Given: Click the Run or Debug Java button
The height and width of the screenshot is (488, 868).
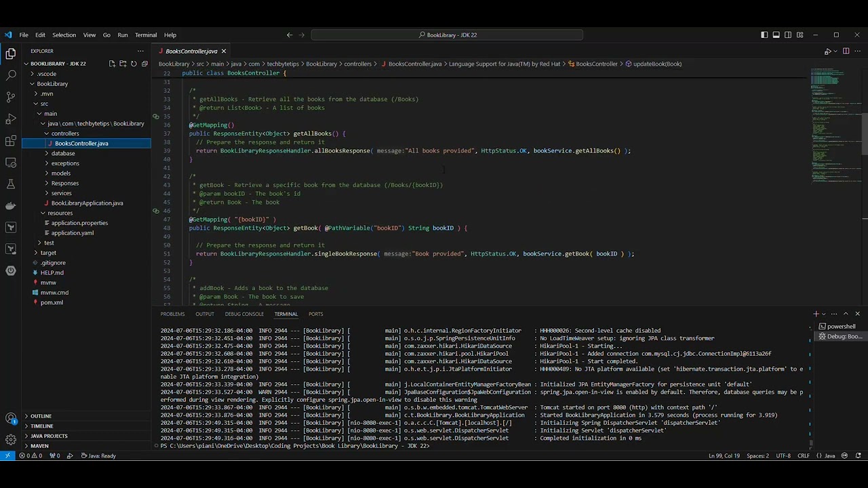Looking at the screenshot, I should click(827, 51).
